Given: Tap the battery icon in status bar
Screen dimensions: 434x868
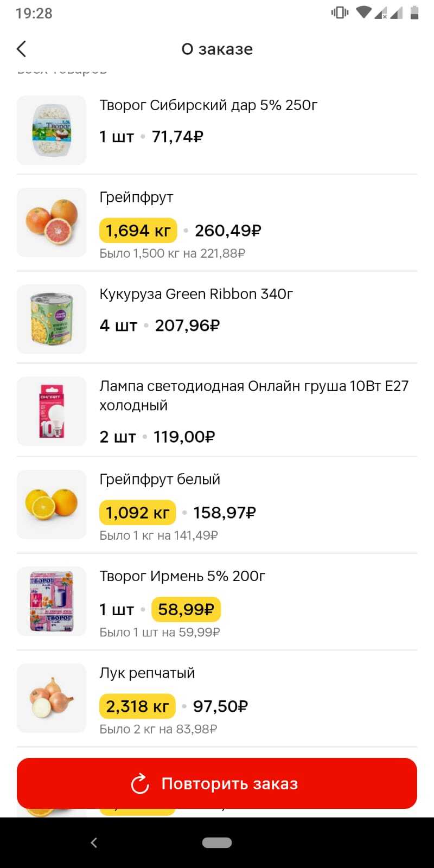Looking at the screenshot, I should (x=414, y=12).
